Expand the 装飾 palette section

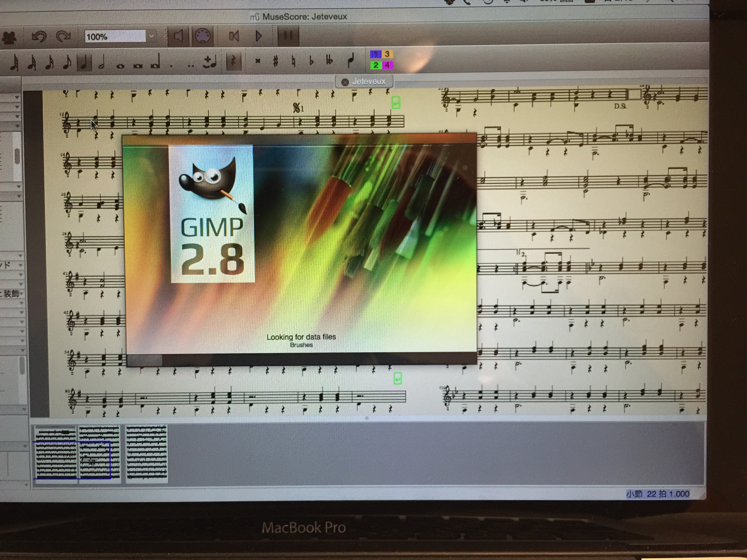[x=11, y=294]
